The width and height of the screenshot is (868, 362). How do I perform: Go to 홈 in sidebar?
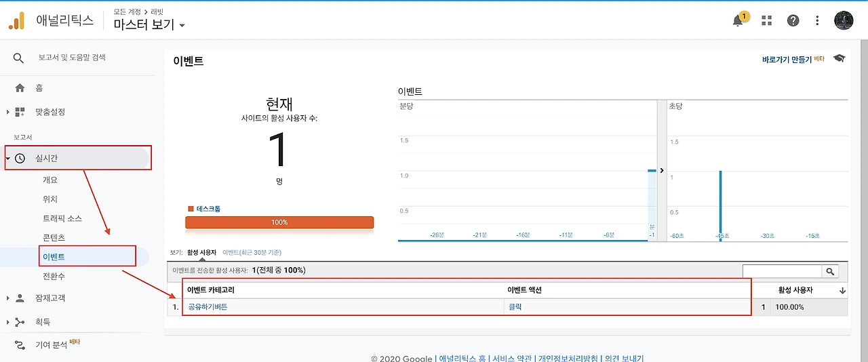tap(39, 87)
